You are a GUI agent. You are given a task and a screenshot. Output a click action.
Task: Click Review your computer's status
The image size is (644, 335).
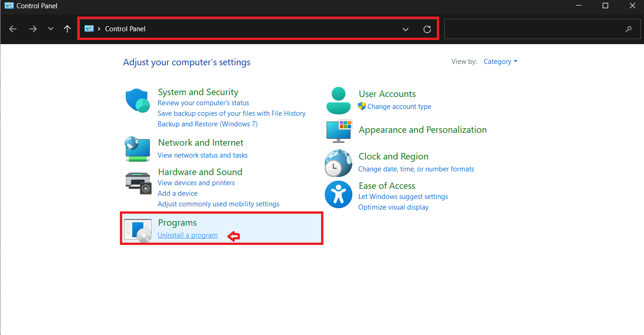point(203,103)
